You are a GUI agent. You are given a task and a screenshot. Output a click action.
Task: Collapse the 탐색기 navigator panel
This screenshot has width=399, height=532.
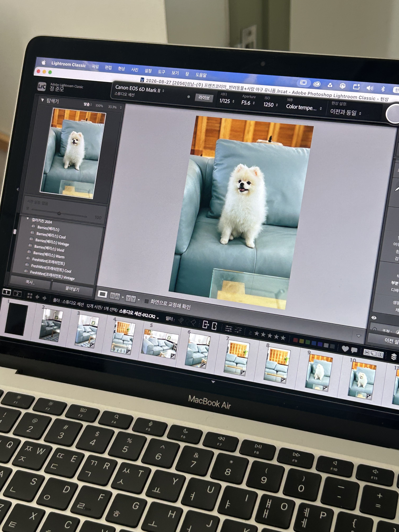(x=43, y=100)
